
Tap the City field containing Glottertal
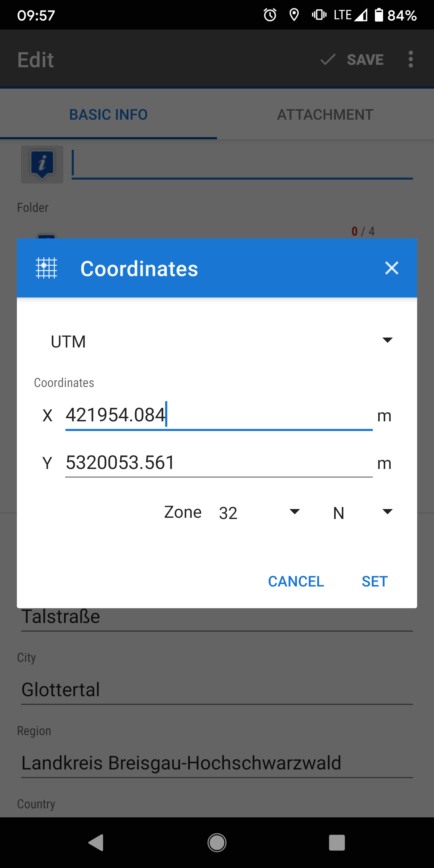click(x=217, y=689)
